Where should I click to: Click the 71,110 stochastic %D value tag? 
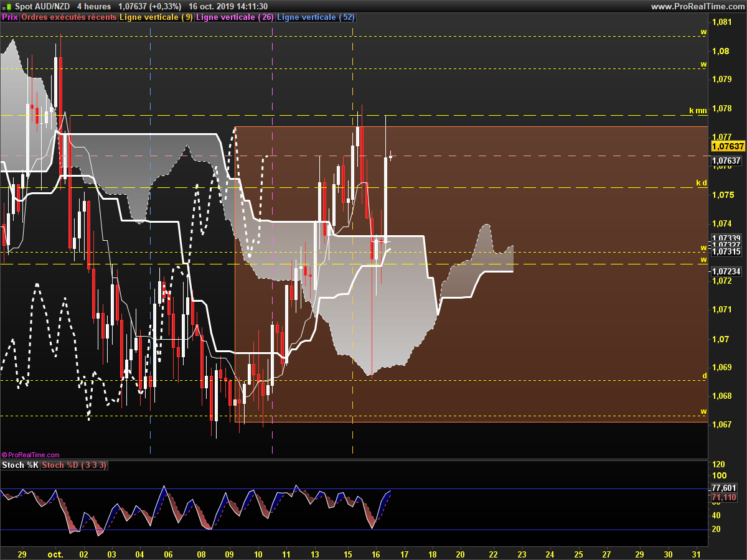pyautogui.click(x=723, y=497)
